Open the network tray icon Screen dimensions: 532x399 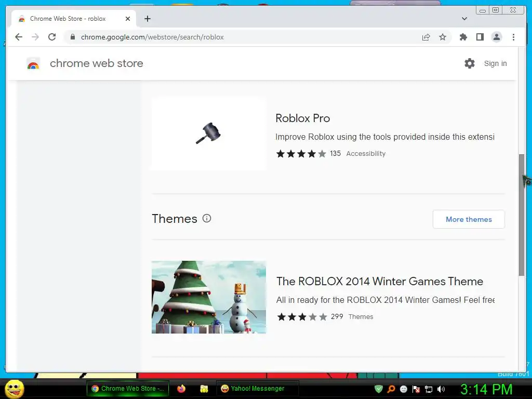click(x=429, y=389)
